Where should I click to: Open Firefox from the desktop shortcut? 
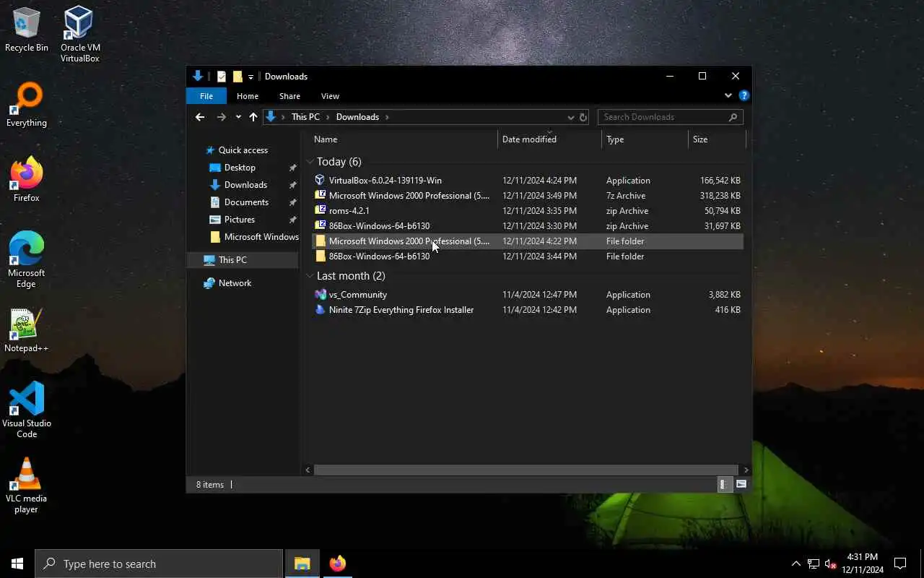(27, 181)
